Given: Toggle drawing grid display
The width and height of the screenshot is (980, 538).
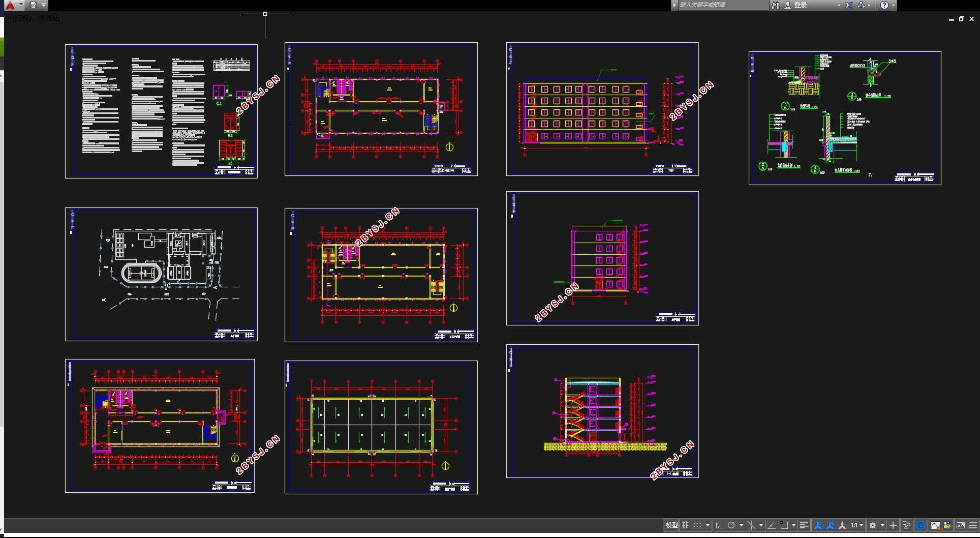Looking at the screenshot, I should [x=686, y=525].
